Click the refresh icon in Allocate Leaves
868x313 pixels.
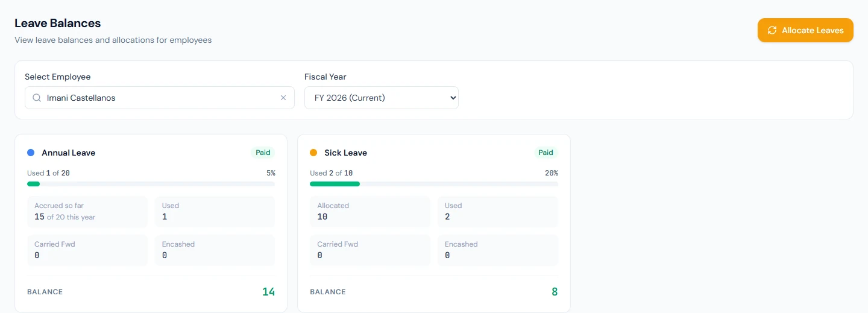pos(772,30)
